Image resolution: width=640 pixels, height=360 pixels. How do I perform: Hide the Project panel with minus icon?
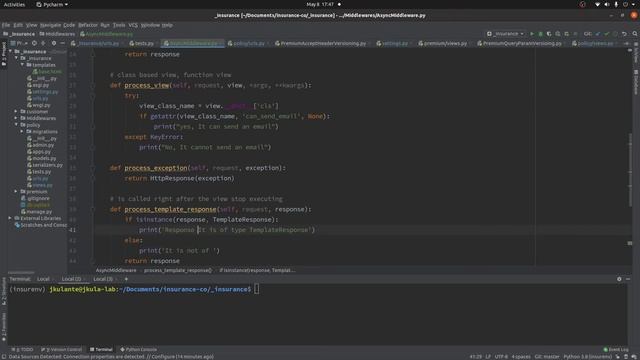[x=62, y=43]
